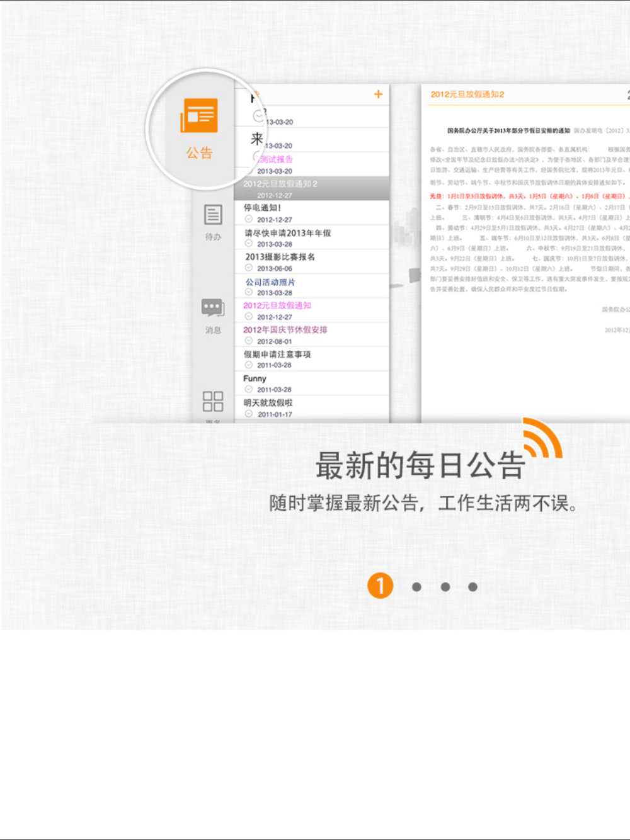Open the grid icon below 消息
Image resolution: width=630 pixels, height=840 pixels.
(x=213, y=401)
